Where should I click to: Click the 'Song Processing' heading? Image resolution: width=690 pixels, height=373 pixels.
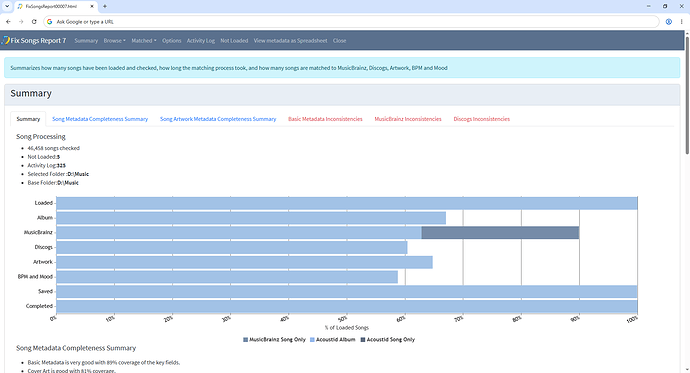point(41,136)
